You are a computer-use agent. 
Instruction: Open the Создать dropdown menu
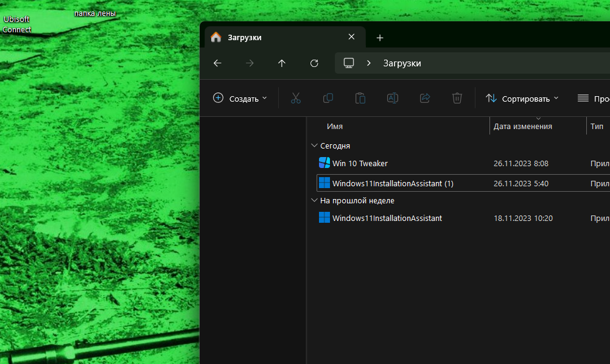click(x=240, y=99)
